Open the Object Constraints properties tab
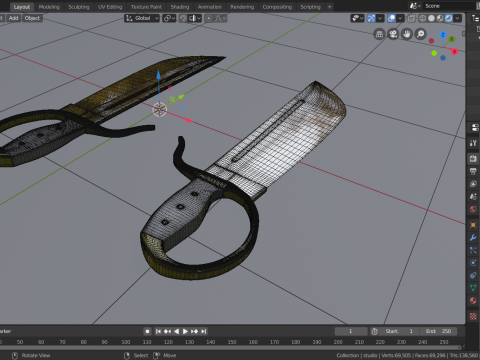The image size is (480, 360). [x=473, y=275]
